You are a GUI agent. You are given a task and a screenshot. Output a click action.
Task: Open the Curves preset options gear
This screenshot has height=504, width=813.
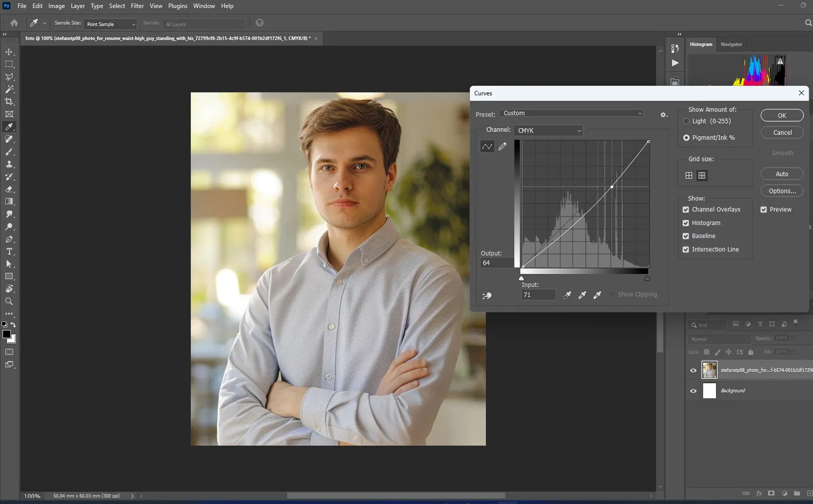click(x=664, y=115)
